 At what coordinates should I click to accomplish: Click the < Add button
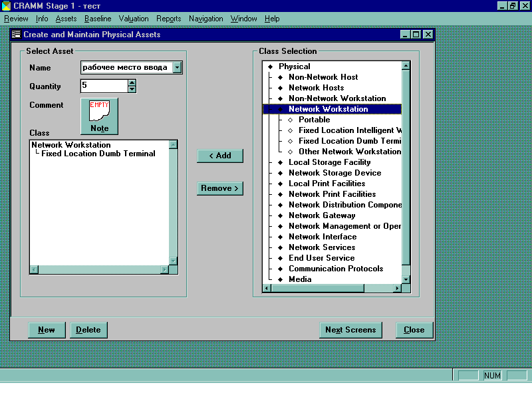click(220, 156)
